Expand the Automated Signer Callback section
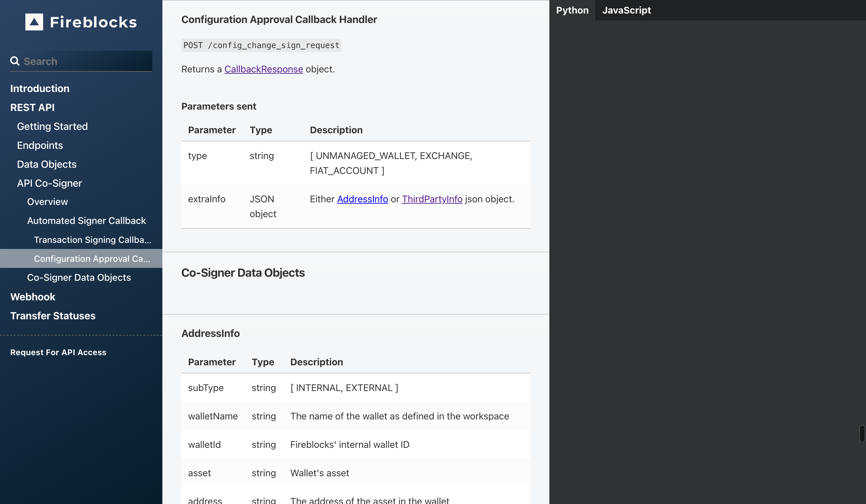 (86, 220)
